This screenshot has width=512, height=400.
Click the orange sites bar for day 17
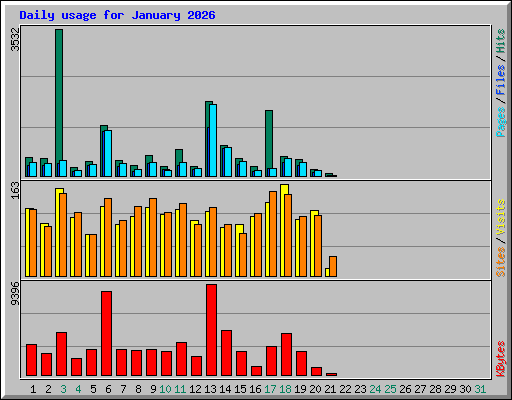[273, 234]
